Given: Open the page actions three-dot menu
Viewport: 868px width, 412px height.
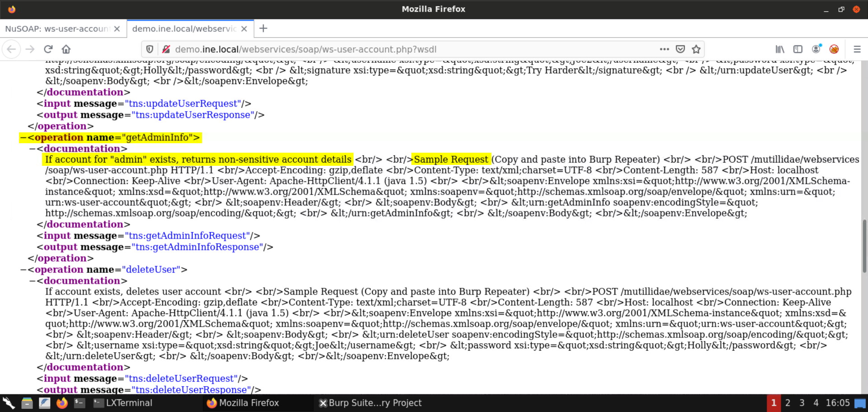Looking at the screenshot, I should pyautogui.click(x=664, y=49).
